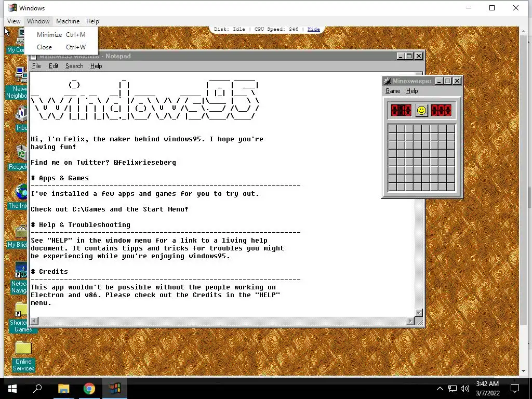Open Notepad Edit menu
532x399 pixels.
(x=54, y=66)
